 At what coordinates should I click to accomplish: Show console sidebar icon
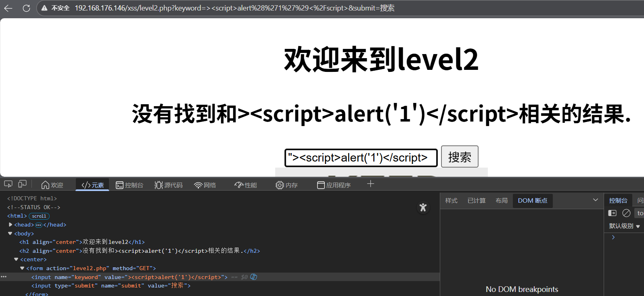tap(612, 213)
